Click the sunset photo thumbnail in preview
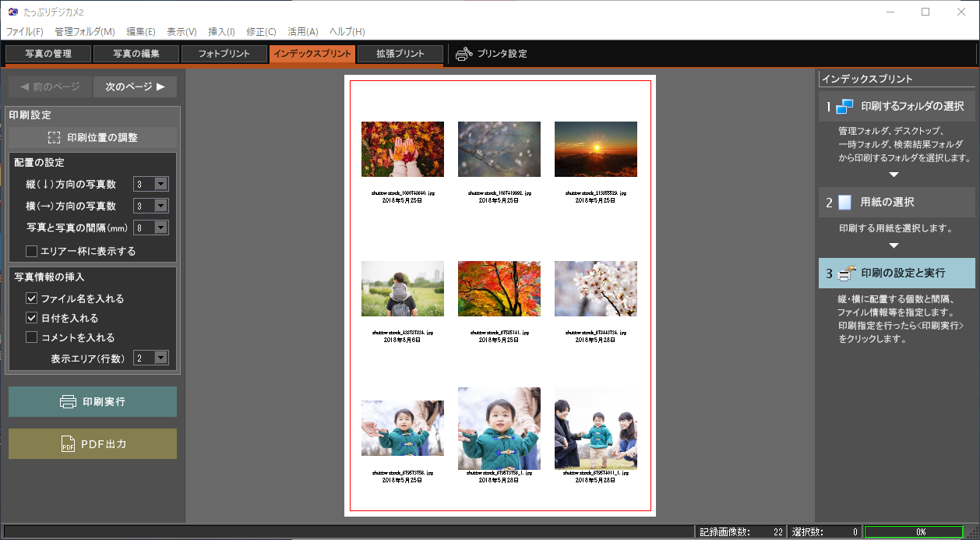This screenshot has height=540, width=980. pos(596,149)
